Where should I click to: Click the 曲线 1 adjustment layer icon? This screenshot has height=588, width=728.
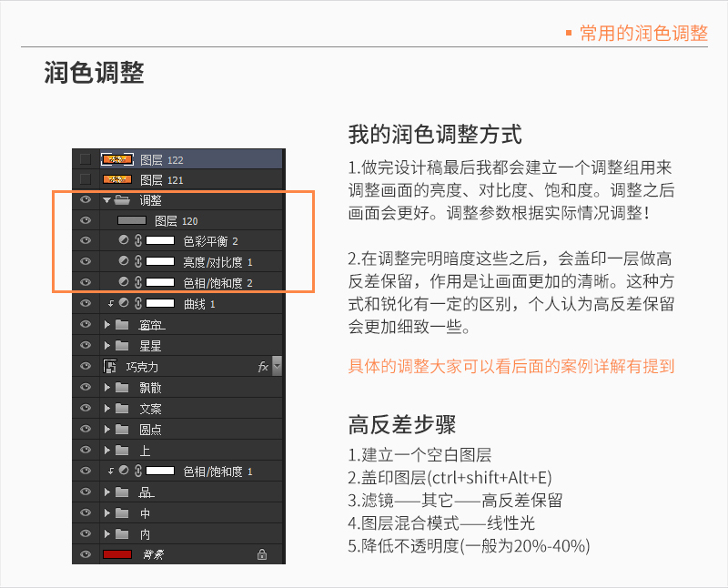click(124, 304)
